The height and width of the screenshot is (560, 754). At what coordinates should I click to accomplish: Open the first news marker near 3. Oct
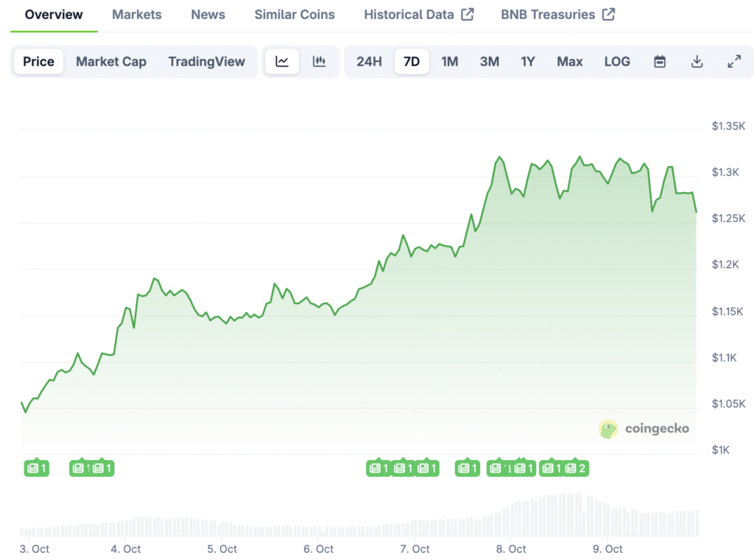[36, 468]
